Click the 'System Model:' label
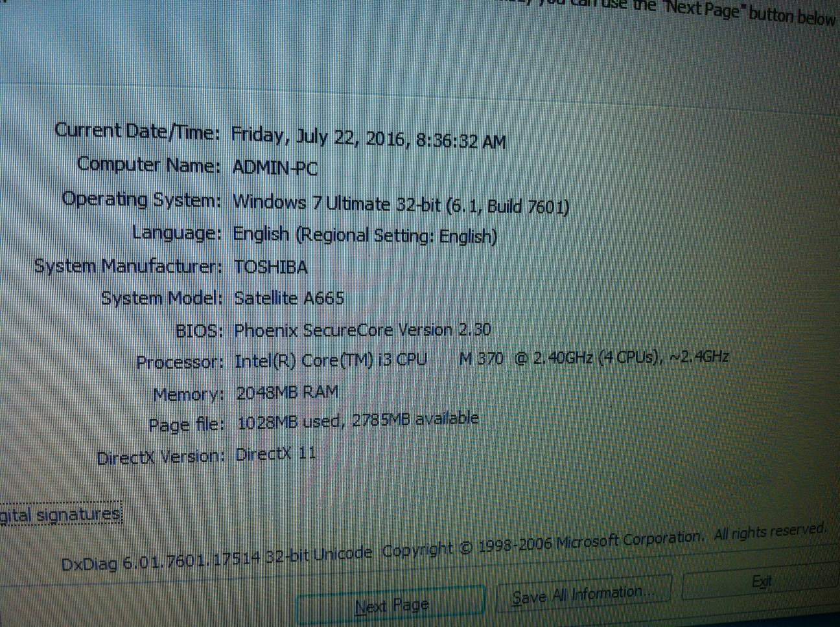840x627 pixels. (162, 299)
